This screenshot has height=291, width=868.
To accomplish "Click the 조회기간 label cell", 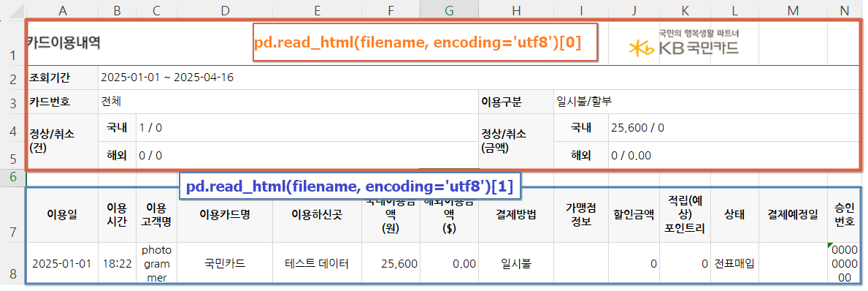I will [62, 78].
